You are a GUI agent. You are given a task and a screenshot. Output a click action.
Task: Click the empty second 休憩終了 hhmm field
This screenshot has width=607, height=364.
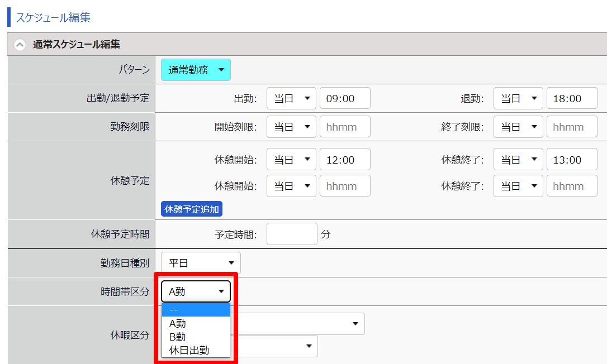[572, 186]
